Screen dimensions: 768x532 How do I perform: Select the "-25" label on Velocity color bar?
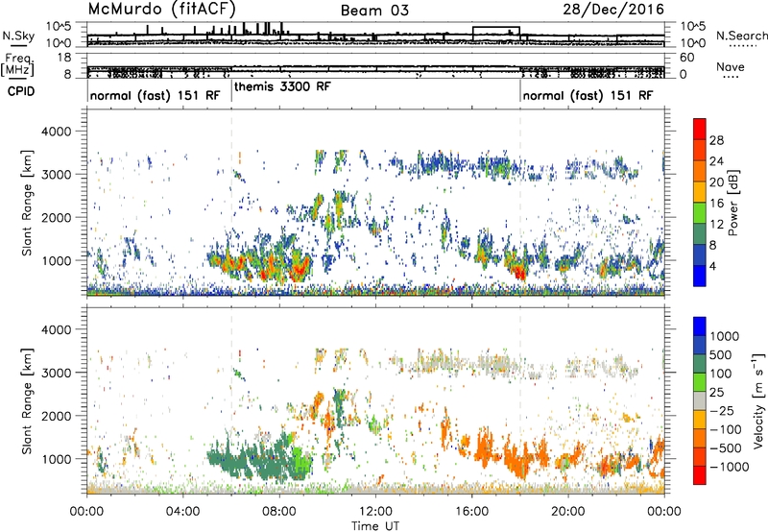pyautogui.click(x=722, y=410)
